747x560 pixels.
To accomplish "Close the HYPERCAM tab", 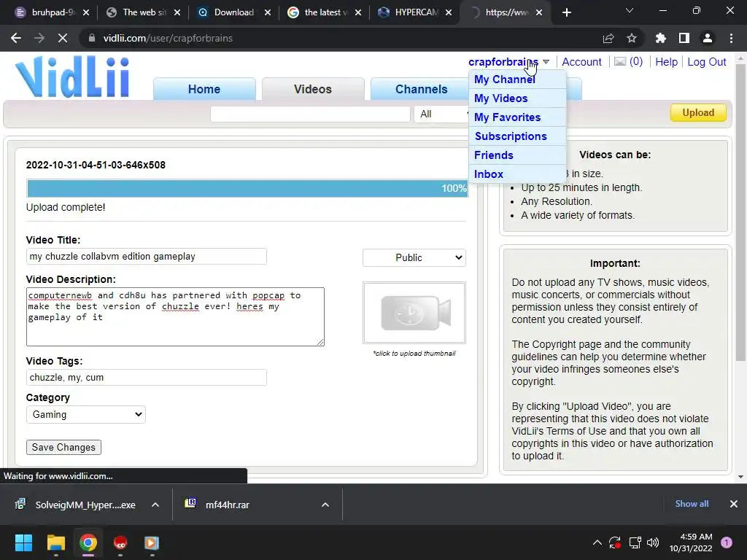I will 449,12.
